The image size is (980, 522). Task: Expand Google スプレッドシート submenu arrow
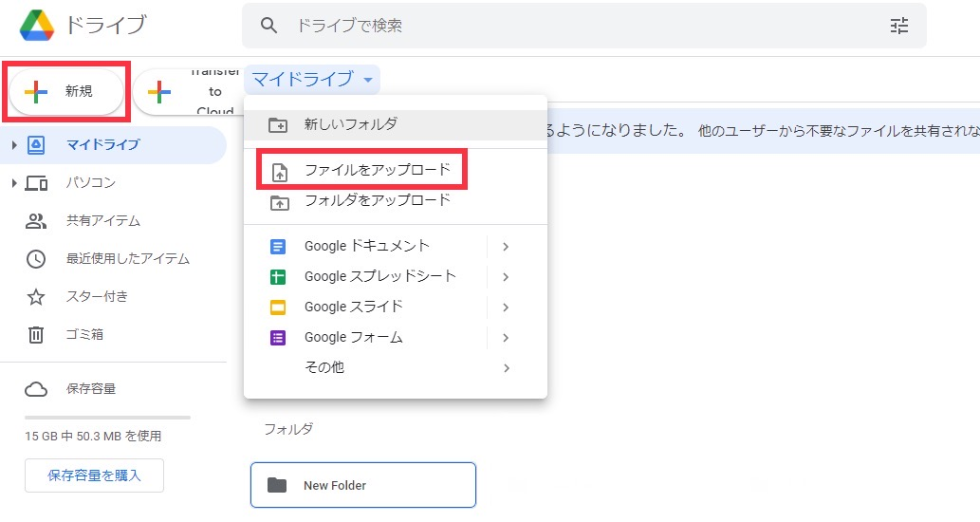[x=506, y=277]
